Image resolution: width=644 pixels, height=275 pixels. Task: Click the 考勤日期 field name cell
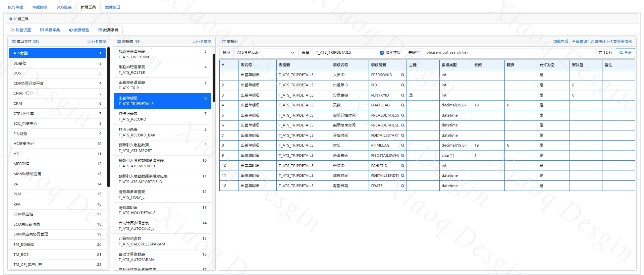click(350, 186)
